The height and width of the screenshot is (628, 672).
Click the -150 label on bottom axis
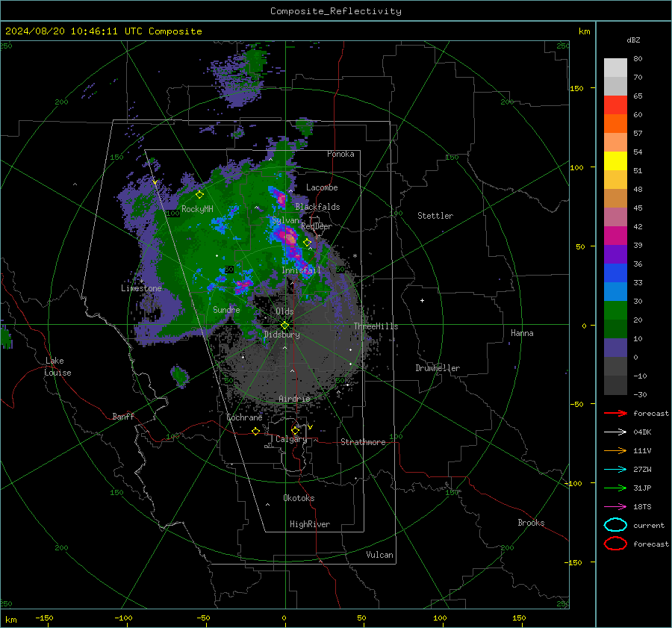tap(44, 618)
